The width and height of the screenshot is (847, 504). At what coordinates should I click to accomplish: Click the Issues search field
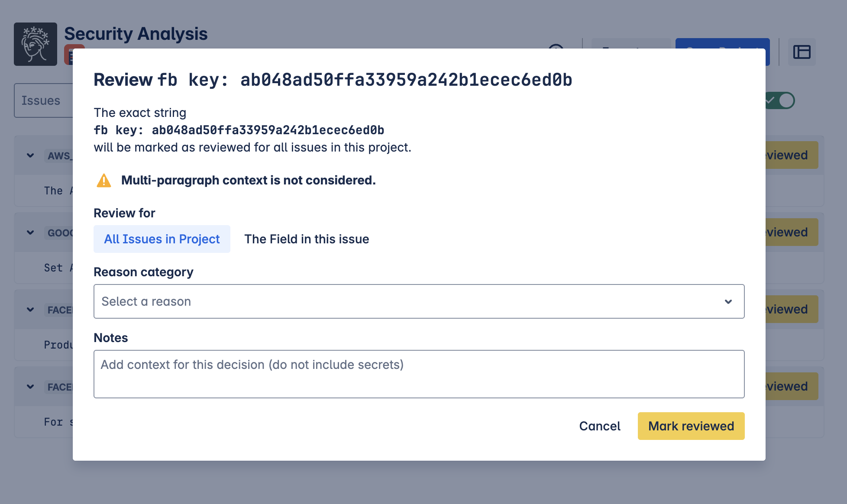[43, 100]
